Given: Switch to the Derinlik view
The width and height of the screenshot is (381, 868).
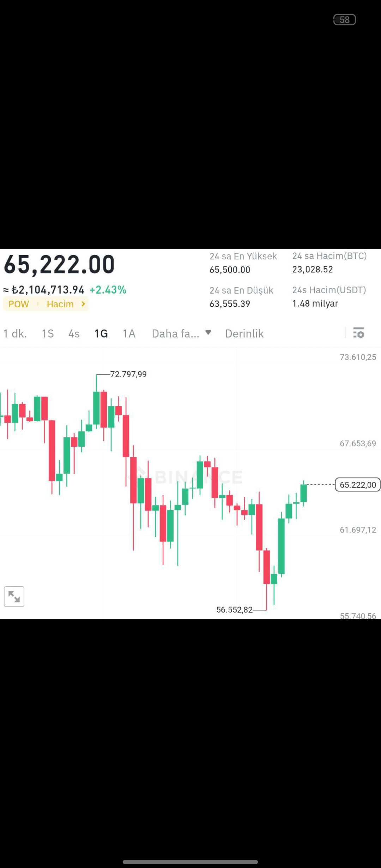Looking at the screenshot, I should (244, 333).
